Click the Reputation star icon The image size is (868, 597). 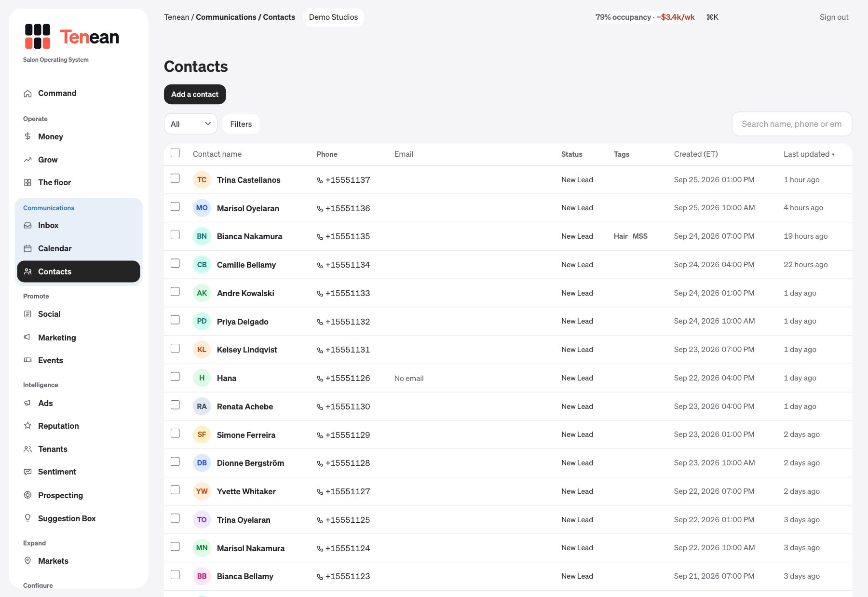point(28,426)
